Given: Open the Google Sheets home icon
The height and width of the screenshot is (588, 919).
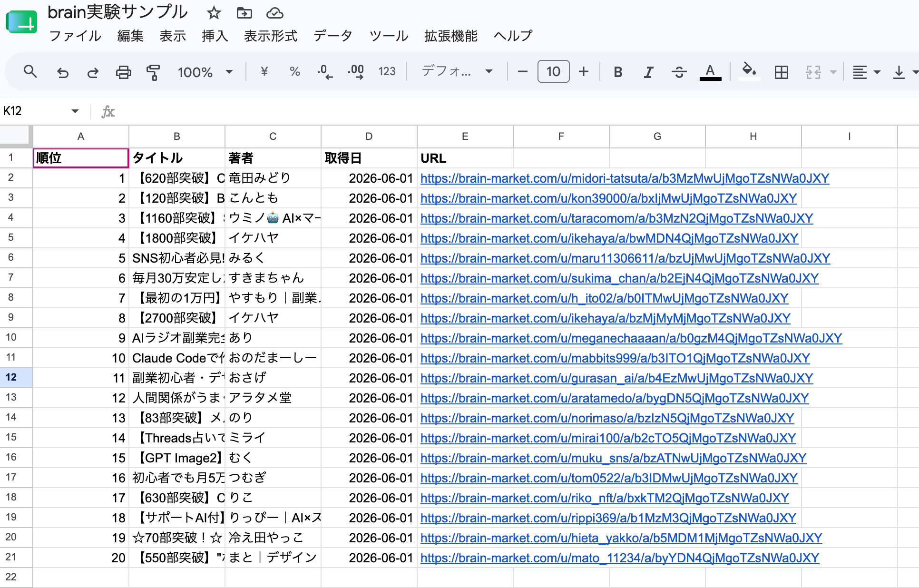Looking at the screenshot, I should [21, 22].
